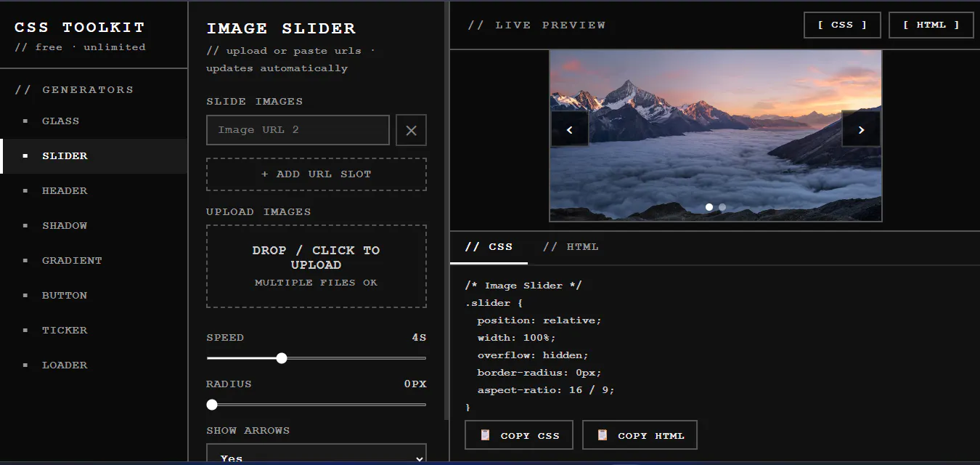The width and height of the screenshot is (980, 465).
Task: Click the '// LIVE PREVIEW' heading
Action: point(536,25)
